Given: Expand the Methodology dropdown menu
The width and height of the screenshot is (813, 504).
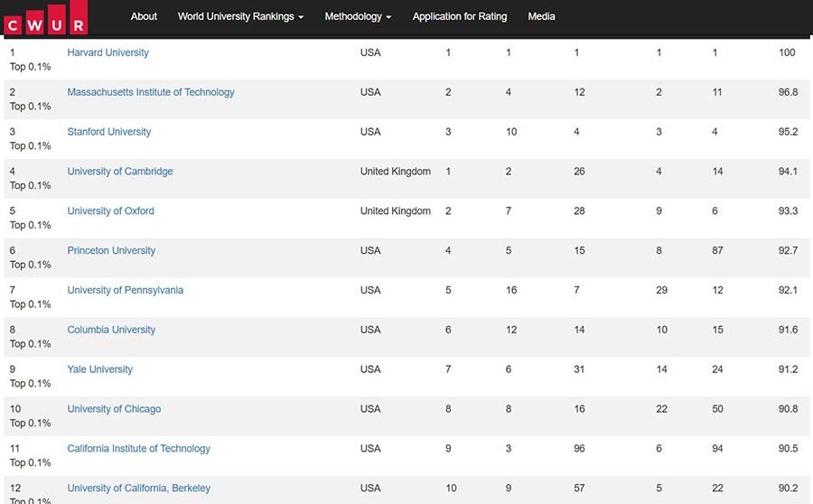Looking at the screenshot, I should pos(358,16).
